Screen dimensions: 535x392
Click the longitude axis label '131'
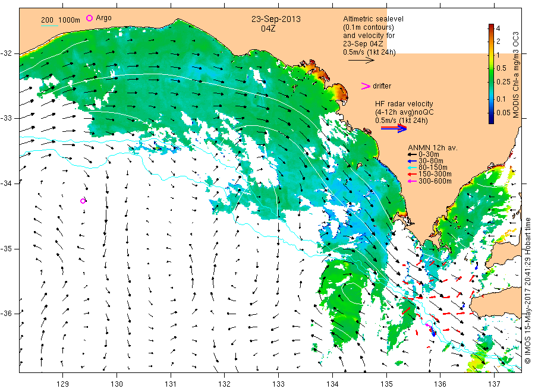(171, 384)
